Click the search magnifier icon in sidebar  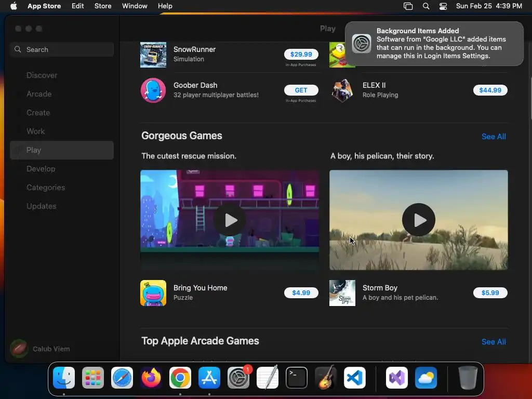click(x=18, y=49)
